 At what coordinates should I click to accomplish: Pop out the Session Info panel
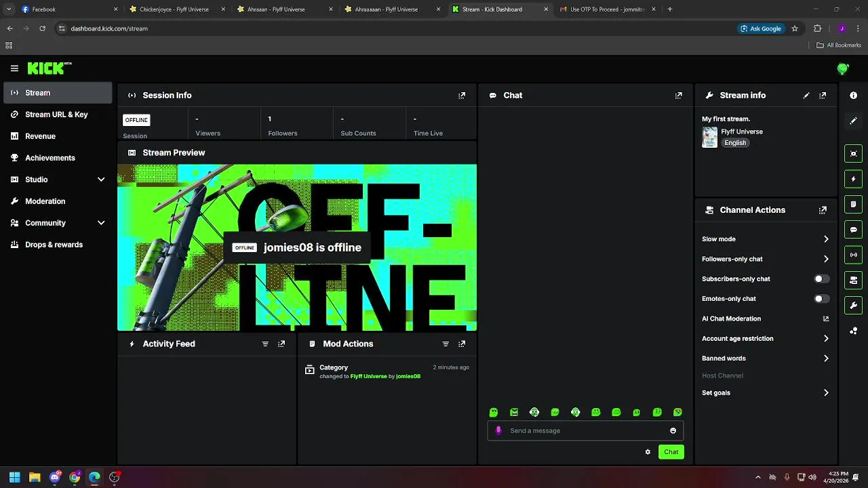coord(462,96)
